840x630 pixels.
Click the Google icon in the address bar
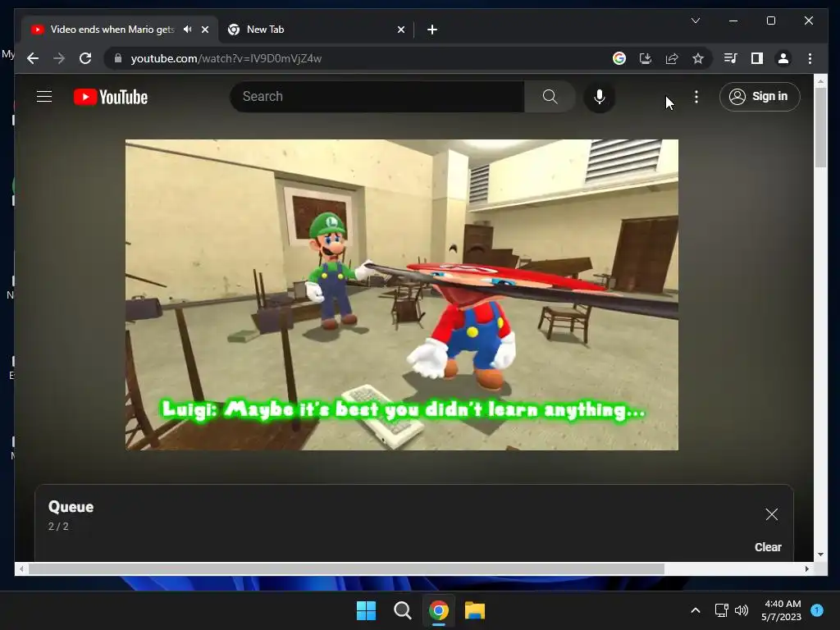619,58
